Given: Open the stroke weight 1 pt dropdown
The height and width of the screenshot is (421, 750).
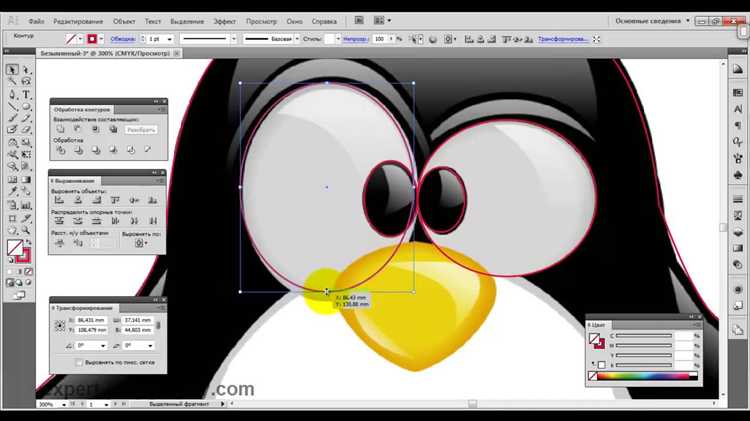Looking at the screenshot, I should tap(169, 39).
